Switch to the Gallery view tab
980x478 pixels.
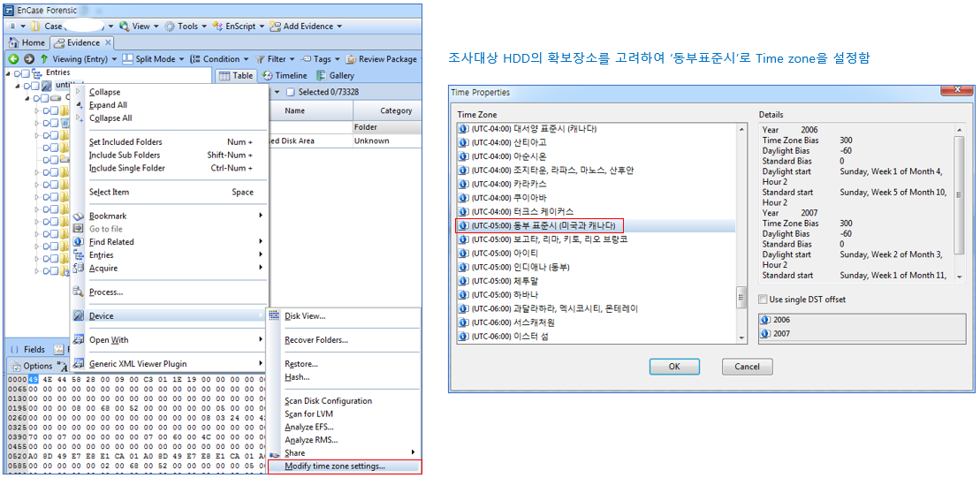click(x=336, y=76)
